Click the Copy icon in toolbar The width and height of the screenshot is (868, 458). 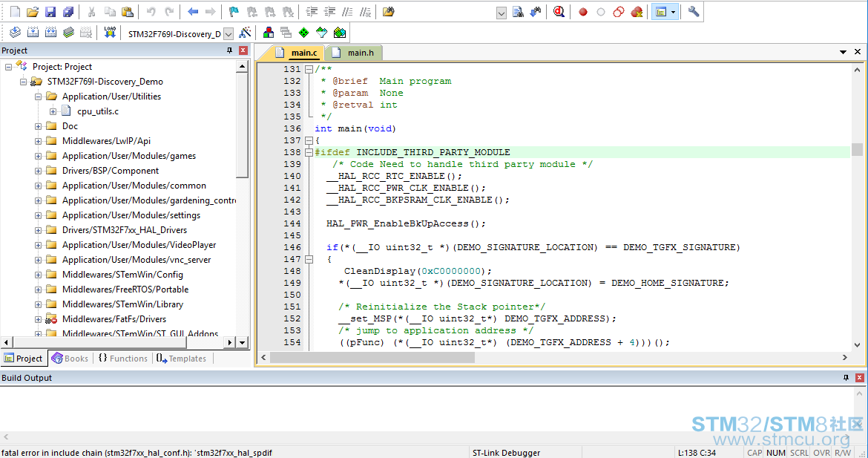click(x=110, y=12)
